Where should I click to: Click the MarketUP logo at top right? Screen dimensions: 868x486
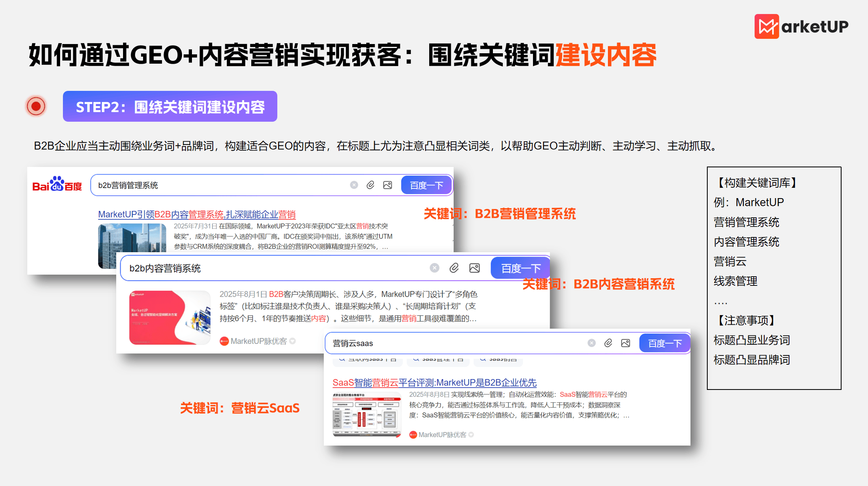click(x=801, y=26)
